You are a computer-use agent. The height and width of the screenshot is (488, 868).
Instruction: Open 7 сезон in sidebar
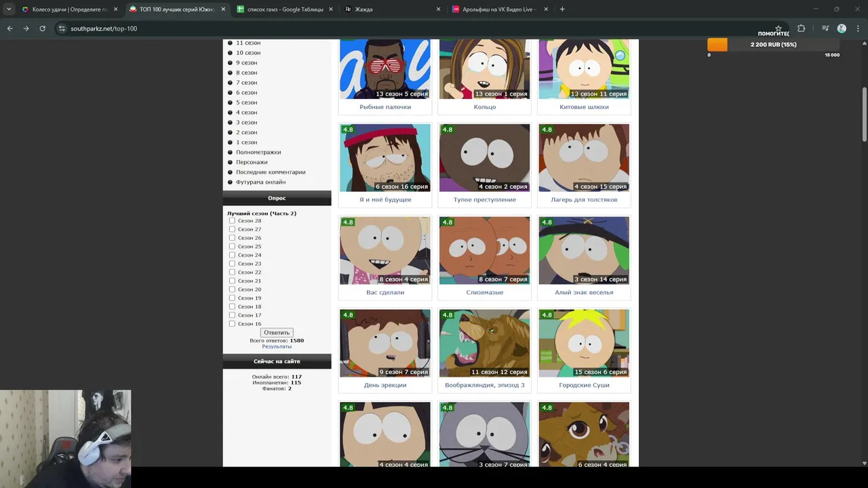[x=246, y=83]
